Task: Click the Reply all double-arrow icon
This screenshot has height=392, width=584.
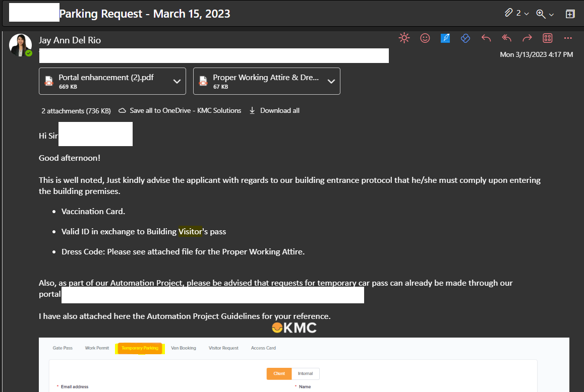Action: [506, 38]
